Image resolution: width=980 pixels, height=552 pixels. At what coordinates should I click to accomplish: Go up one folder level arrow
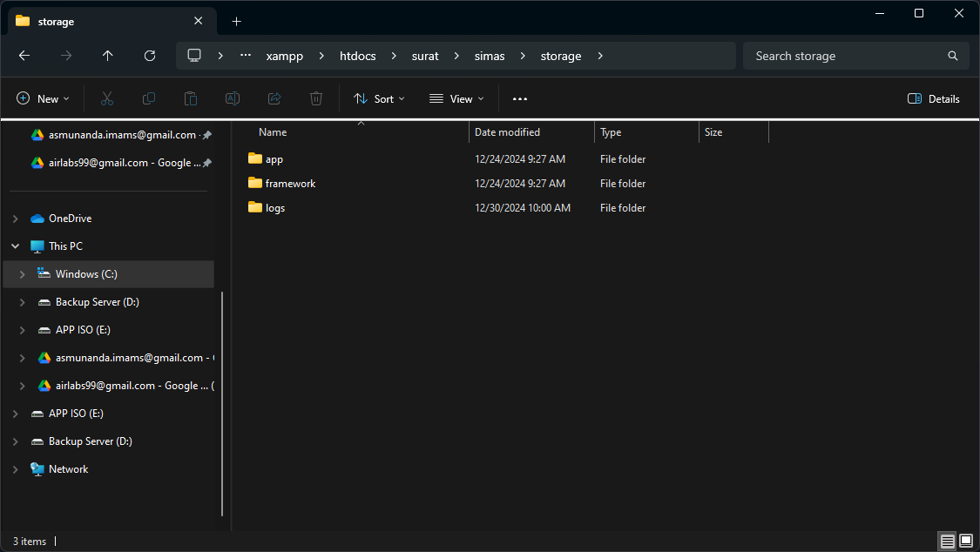[108, 56]
